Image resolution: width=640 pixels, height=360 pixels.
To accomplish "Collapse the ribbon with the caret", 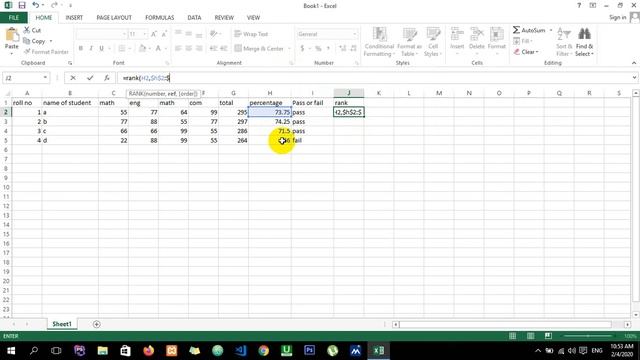I will (634, 63).
